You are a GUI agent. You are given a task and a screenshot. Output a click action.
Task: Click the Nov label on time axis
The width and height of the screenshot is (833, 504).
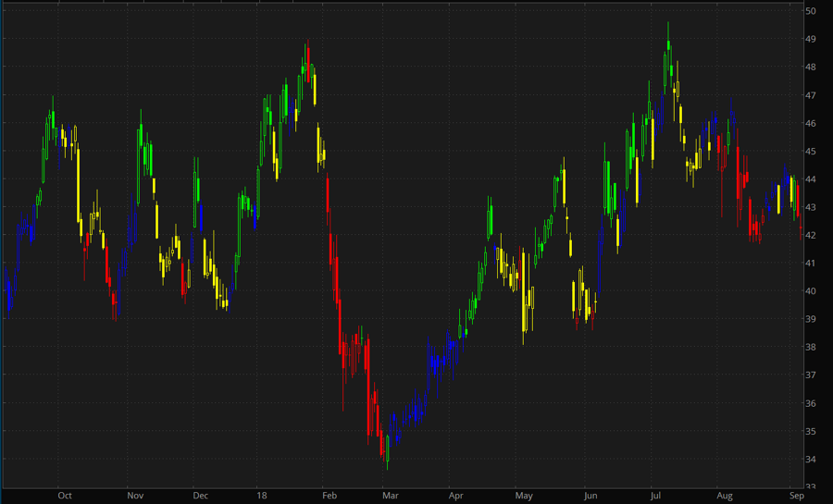135,496
